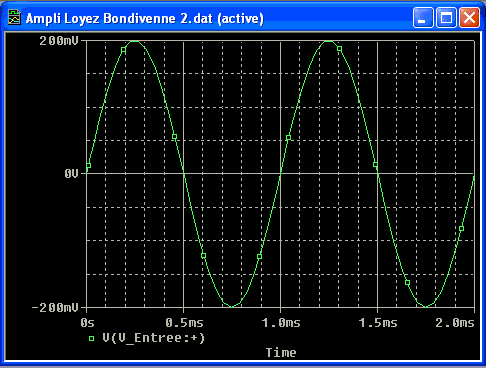Image resolution: width=486 pixels, height=368 pixels.
Task: Click the trace square marker just after 1.0ms
Action: 288,137
